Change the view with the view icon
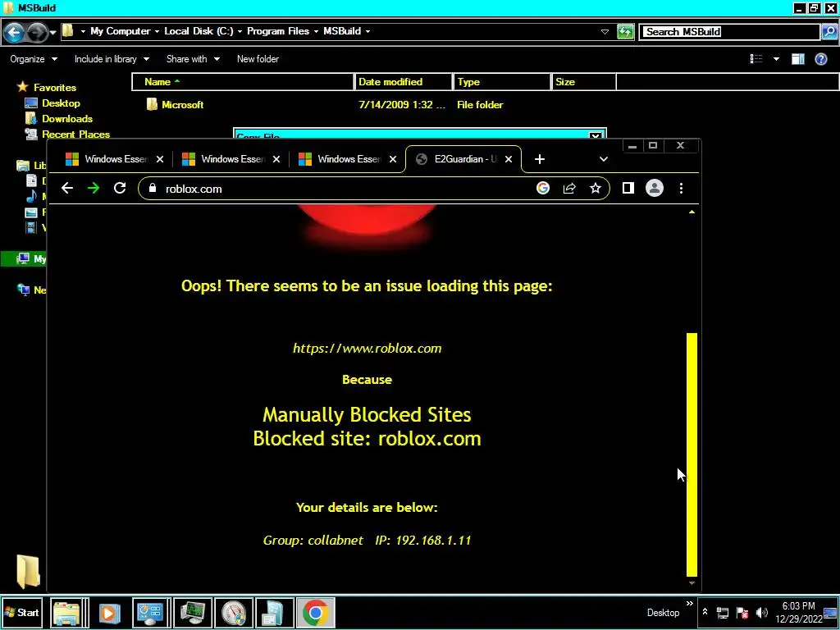 point(756,59)
